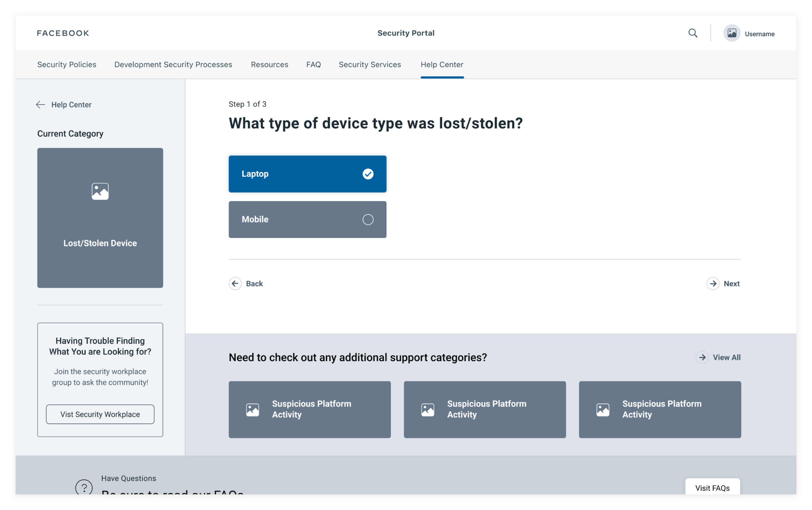The image size is (812, 510).
Task: Click the View All link
Action: (726, 358)
